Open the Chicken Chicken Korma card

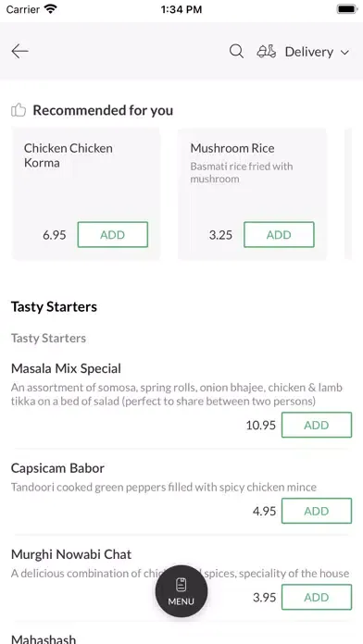86,194
